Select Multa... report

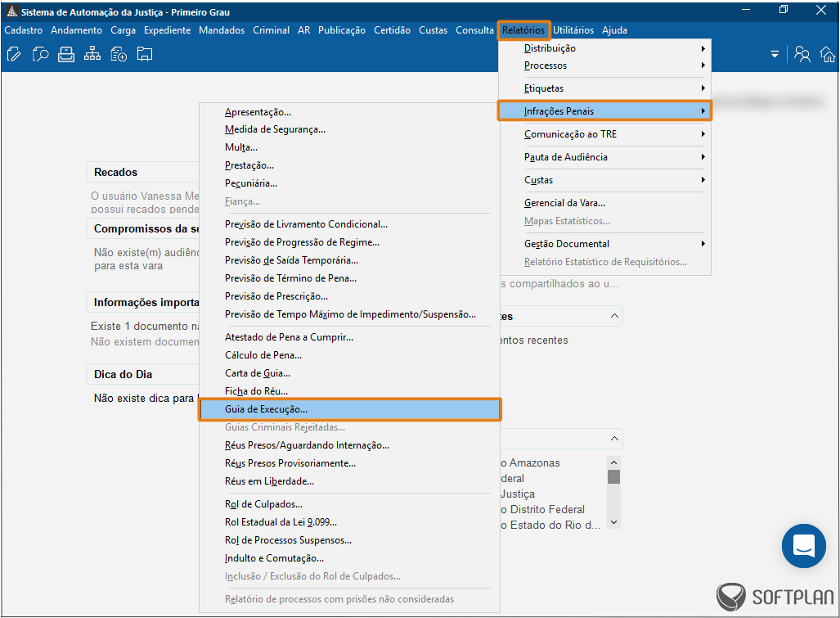349,147
